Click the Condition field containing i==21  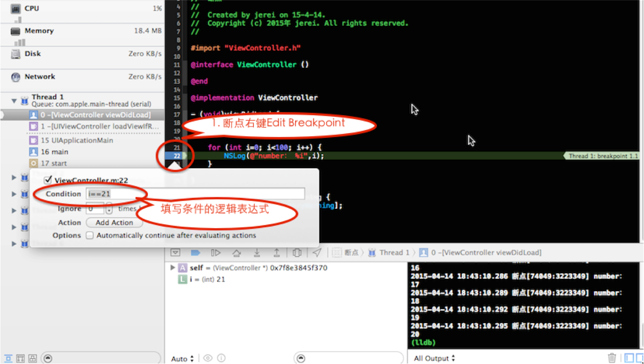click(x=195, y=194)
